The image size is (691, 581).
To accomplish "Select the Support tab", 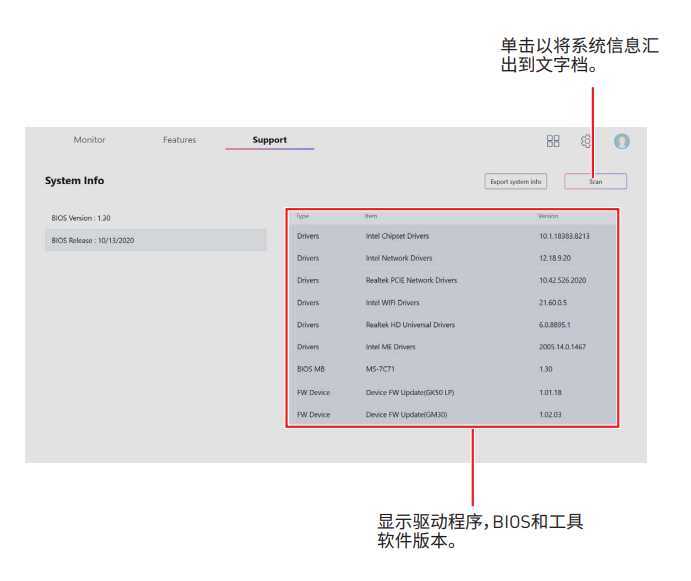I will click(269, 140).
